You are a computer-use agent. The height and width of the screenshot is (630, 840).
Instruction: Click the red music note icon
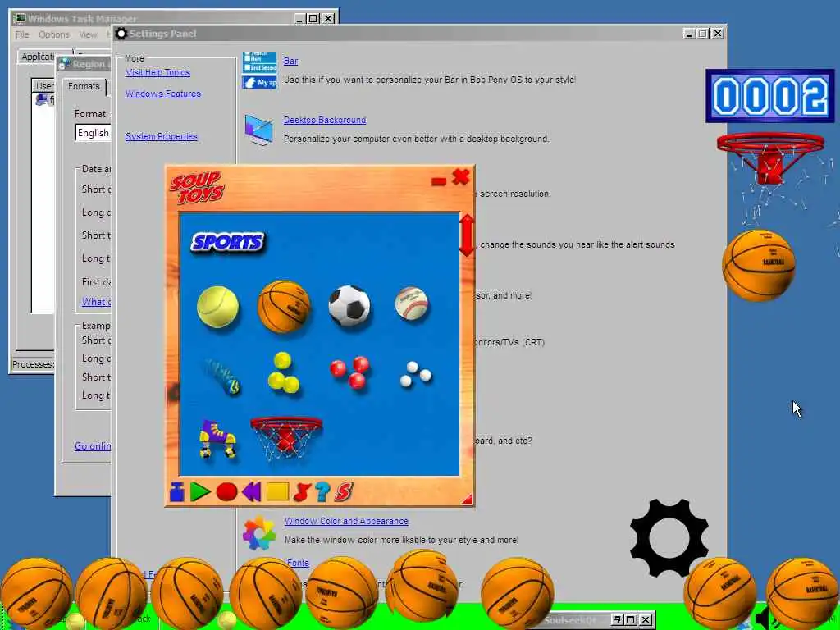(x=302, y=492)
